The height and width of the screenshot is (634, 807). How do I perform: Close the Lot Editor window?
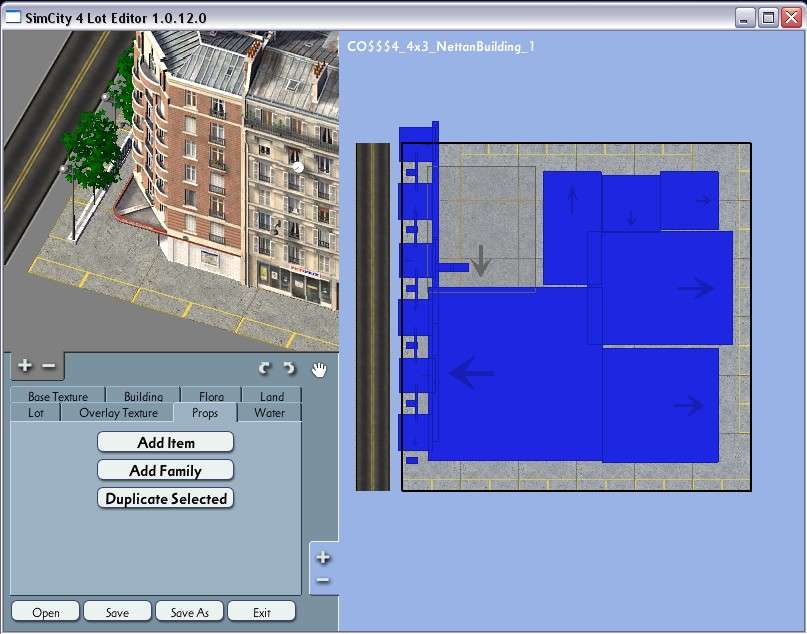click(x=791, y=18)
